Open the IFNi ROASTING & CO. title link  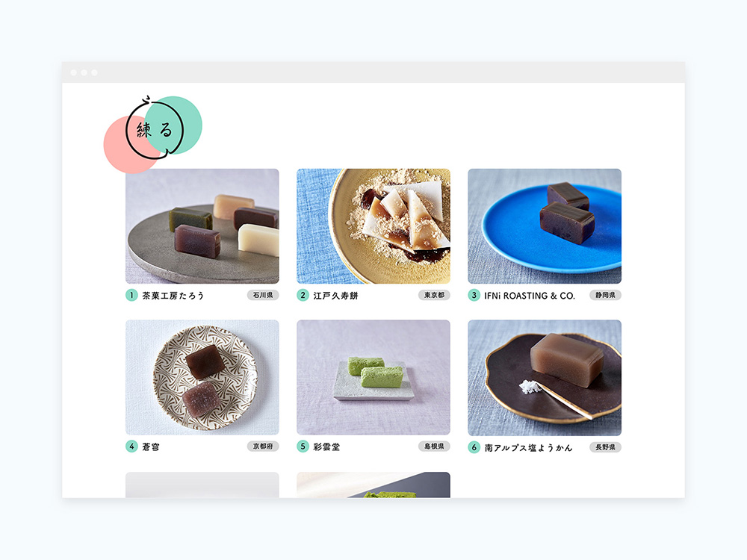(530, 296)
